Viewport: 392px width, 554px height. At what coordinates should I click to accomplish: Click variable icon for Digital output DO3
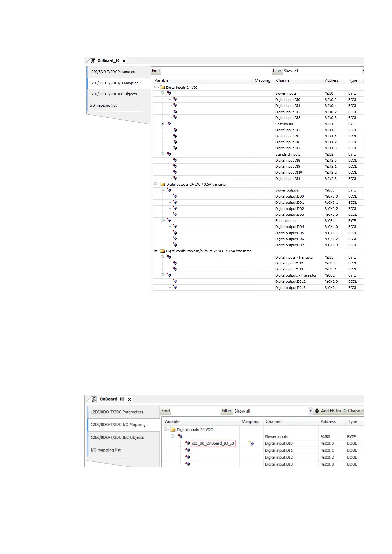point(175,214)
